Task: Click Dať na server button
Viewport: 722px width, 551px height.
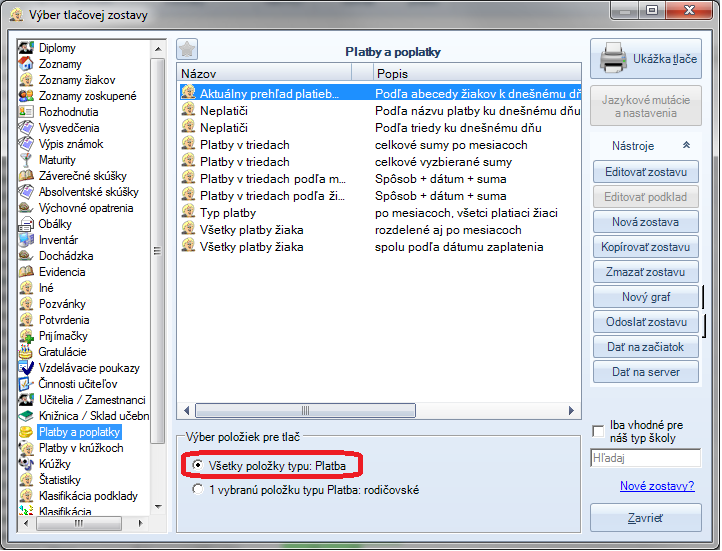Action: click(x=646, y=371)
